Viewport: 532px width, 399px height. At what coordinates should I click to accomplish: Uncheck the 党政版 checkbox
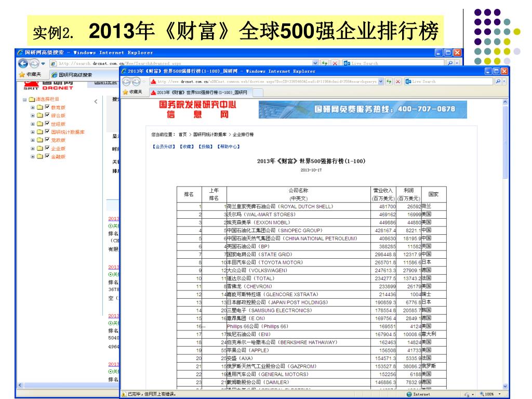click(47, 139)
